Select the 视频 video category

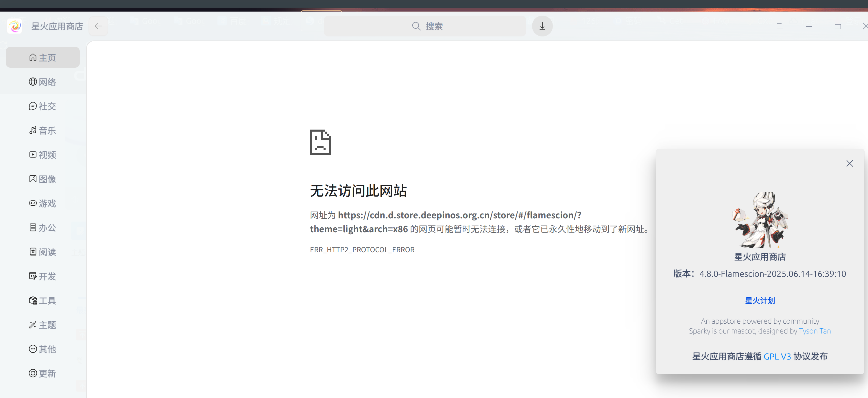pos(43,155)
